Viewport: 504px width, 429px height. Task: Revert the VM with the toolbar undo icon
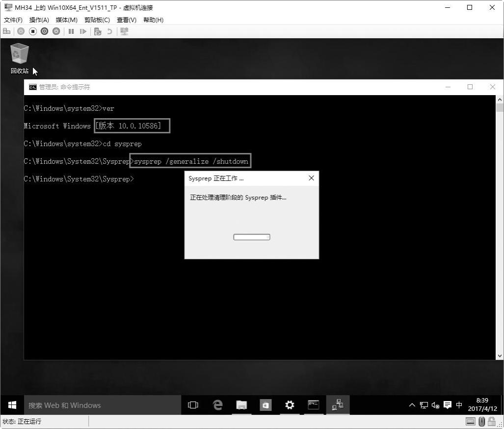tap(109, 31)
